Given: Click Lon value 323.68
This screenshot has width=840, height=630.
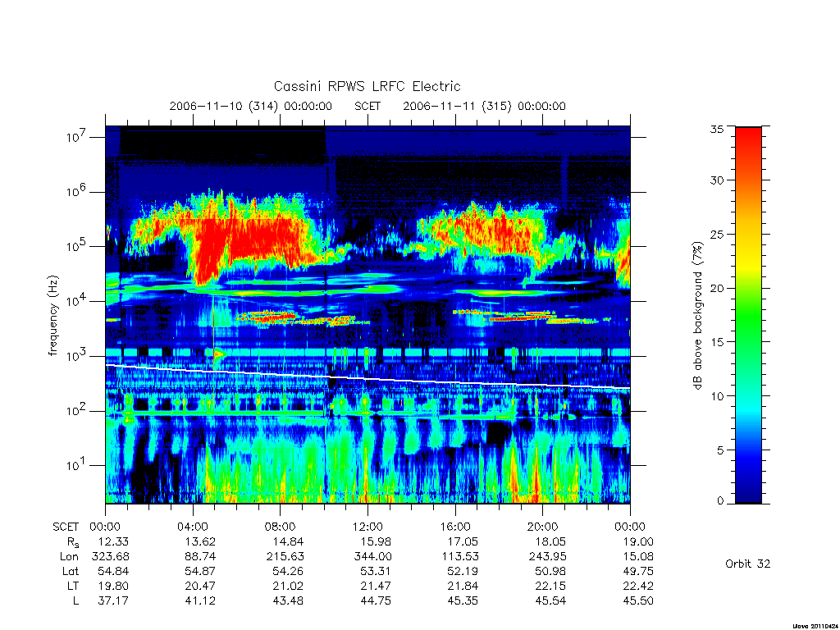Looking at the screenshot, I should pos(111,557).
